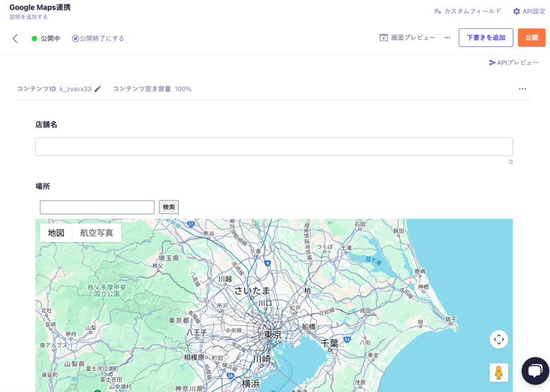This screenshot has width=550, height=392.
Task: Open API settings gear
Action: [529, 11]
